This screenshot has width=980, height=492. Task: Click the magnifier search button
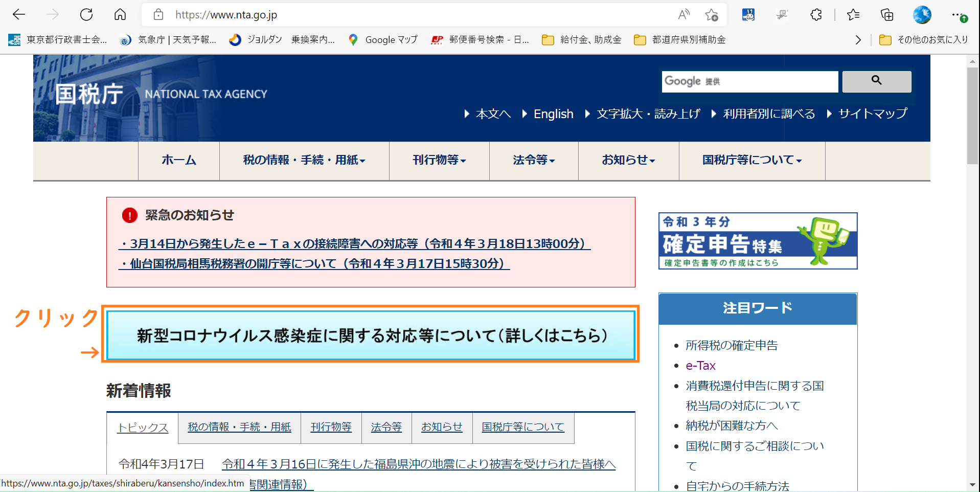click(x=876, y=81)
